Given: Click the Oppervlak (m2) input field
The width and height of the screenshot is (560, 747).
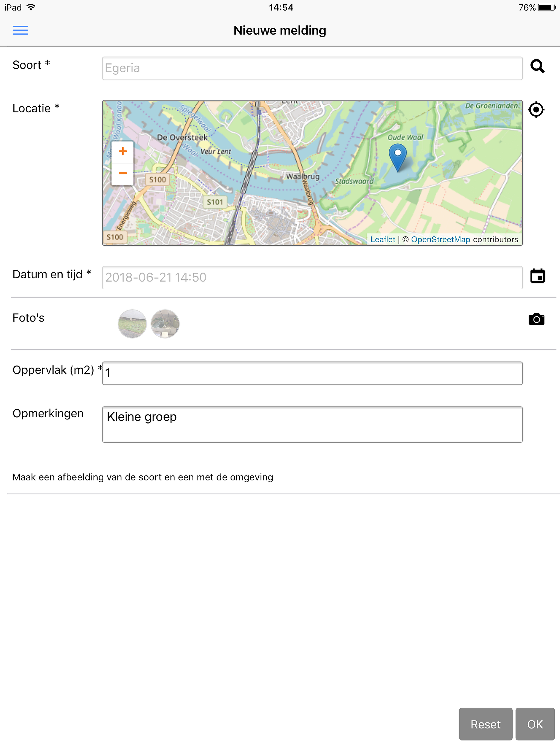Looking at the screenshot, I should pyautogui.click(x=312, y=373).
